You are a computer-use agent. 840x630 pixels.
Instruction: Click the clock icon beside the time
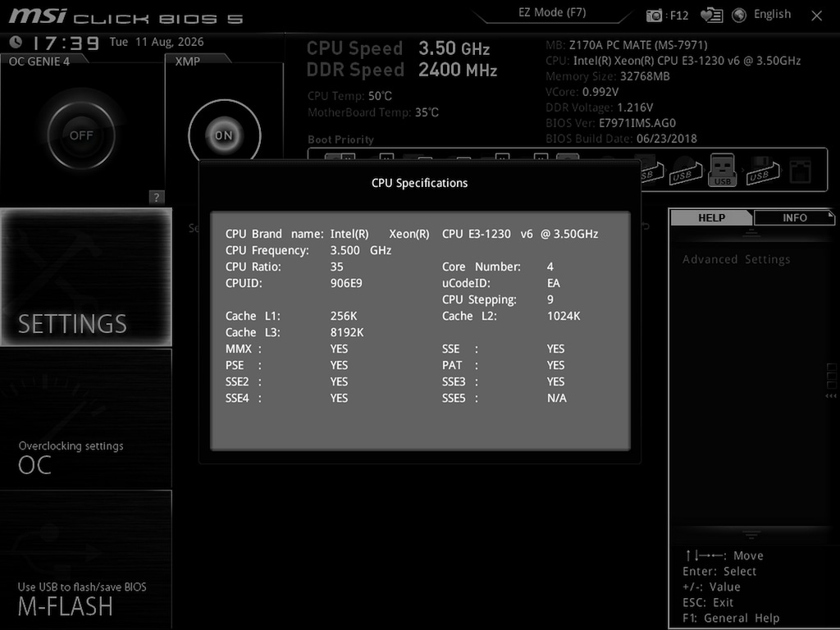coord(16,42)
